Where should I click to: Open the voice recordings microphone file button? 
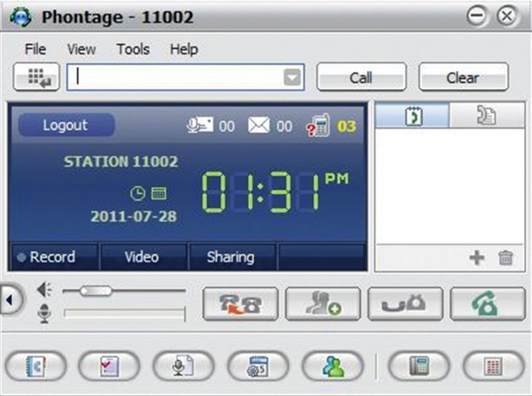184,366
